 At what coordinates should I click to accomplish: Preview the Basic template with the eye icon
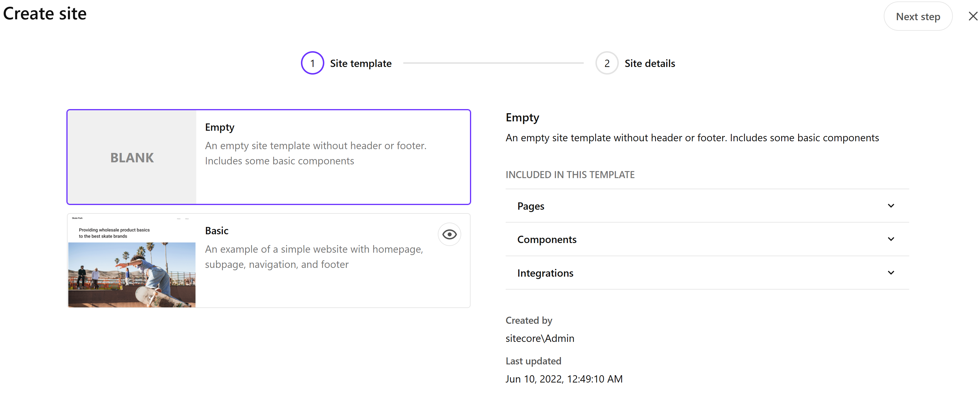(x=449, y=234)
